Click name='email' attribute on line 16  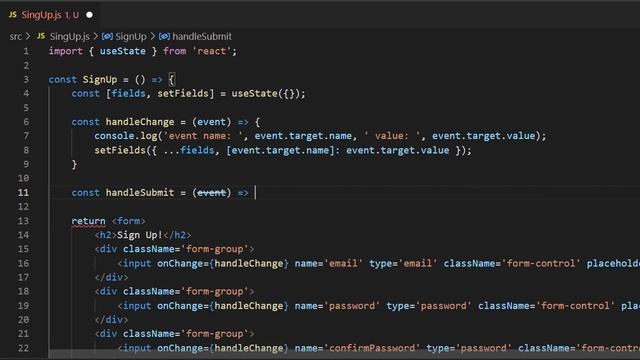click(x=329, y=263)
